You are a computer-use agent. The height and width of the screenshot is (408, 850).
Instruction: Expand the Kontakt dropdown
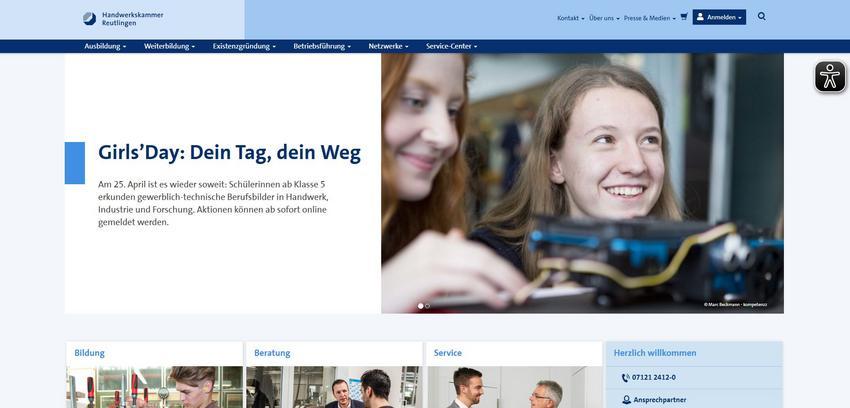coord(570,18)
